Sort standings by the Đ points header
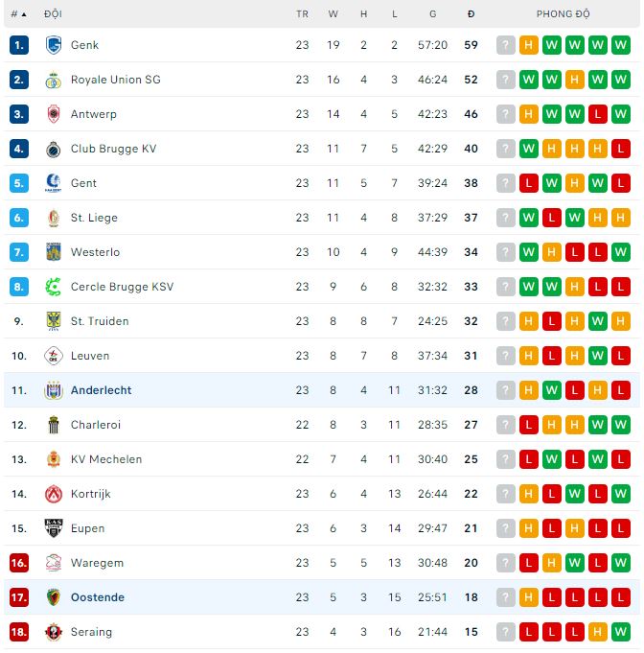Image resolution: width=644 pixels, height=653 pixels. (x=471, y=14)
